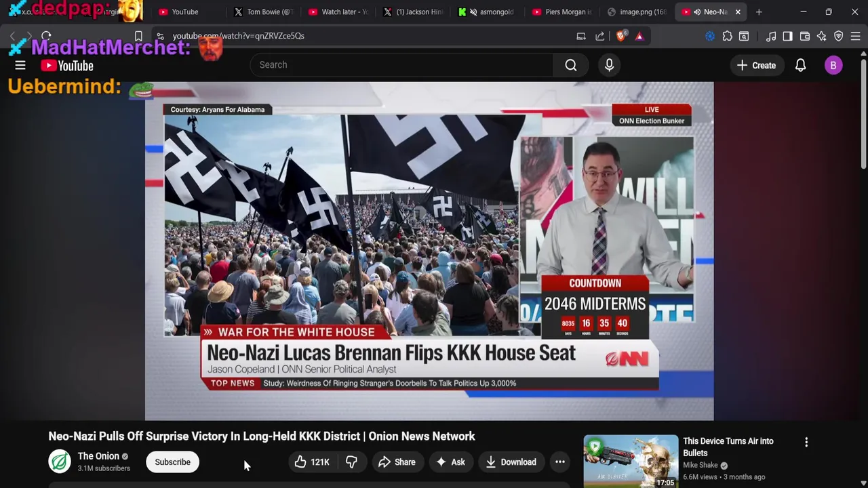Open the extensions puzzle-piece menu
Image resolution: width=868 pixels, height=488 pixels.
(728, 36)
